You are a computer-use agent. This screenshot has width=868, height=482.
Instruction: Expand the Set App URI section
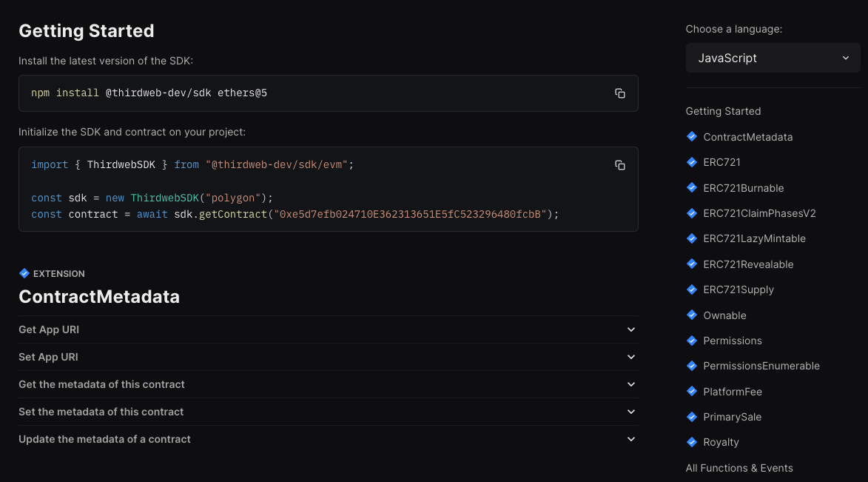[x=329, y=357]
